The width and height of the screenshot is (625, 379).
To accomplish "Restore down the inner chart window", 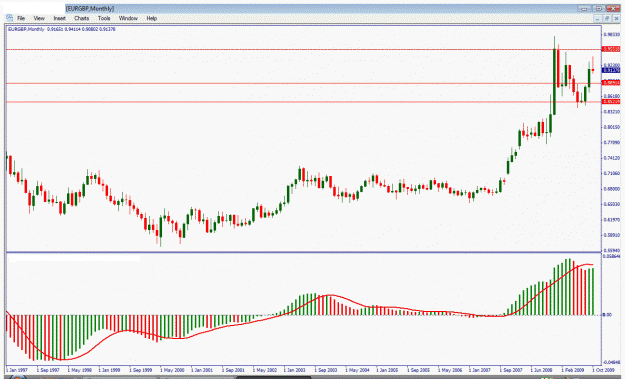I will tap(607, 19).
